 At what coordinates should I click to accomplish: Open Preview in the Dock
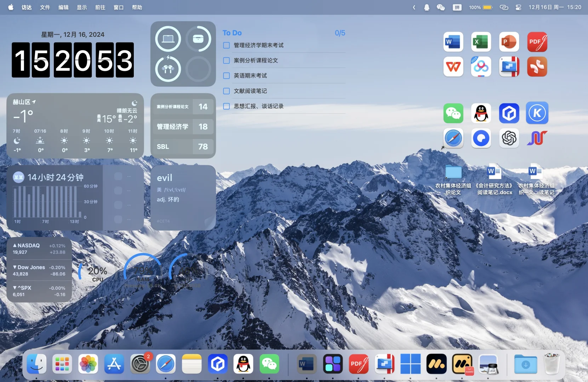coord(489,364)
